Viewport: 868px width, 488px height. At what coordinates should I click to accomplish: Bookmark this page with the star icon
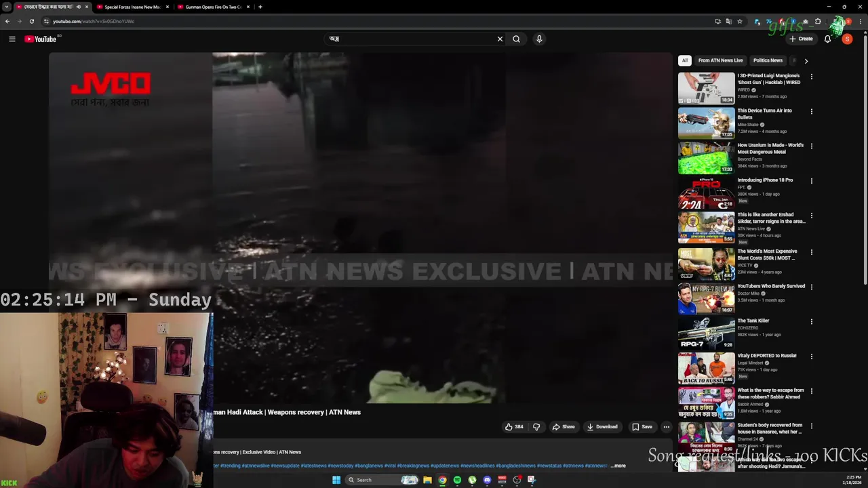[739, 21]
